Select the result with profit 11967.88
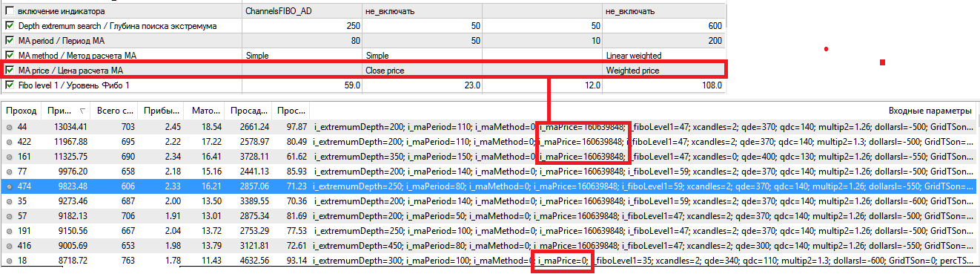 pos(72,141)
